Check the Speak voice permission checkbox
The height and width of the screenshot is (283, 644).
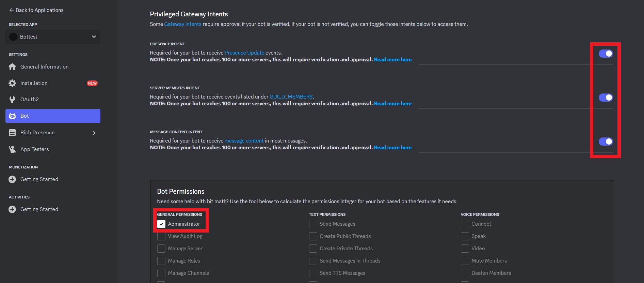point(465,236)
